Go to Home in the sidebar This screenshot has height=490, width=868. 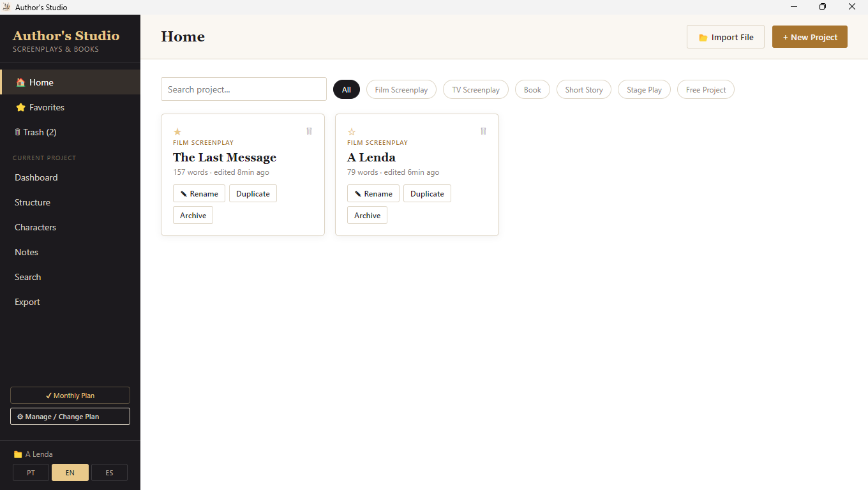[70, 82]
